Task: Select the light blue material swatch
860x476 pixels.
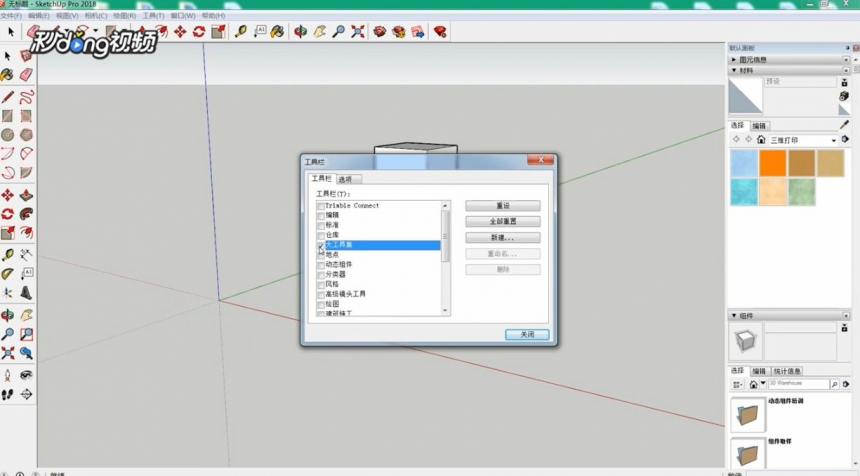Action: pyautogui.click(x=744, y=163)
